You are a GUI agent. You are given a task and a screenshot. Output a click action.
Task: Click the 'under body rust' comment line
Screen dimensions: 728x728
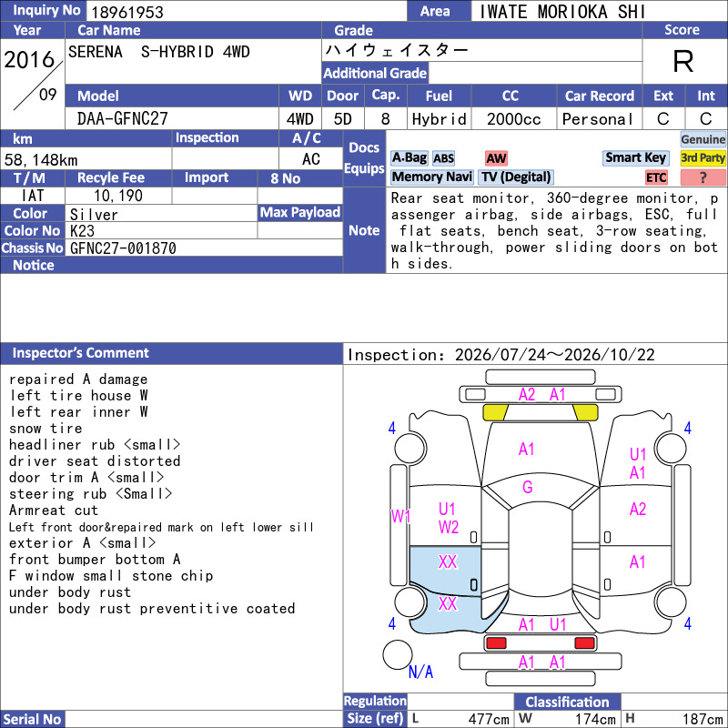[70, 592]
